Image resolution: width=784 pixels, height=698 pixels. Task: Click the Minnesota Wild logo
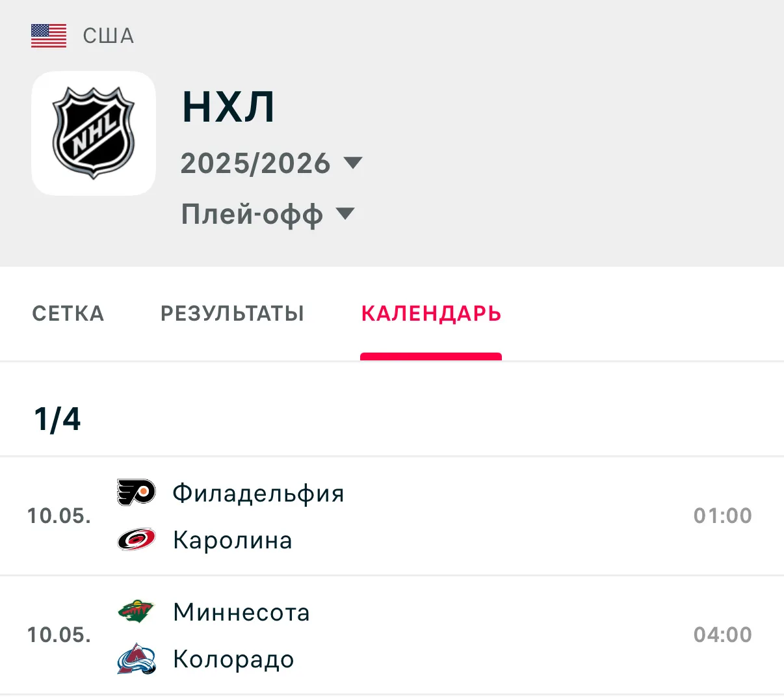click(136, 611)
